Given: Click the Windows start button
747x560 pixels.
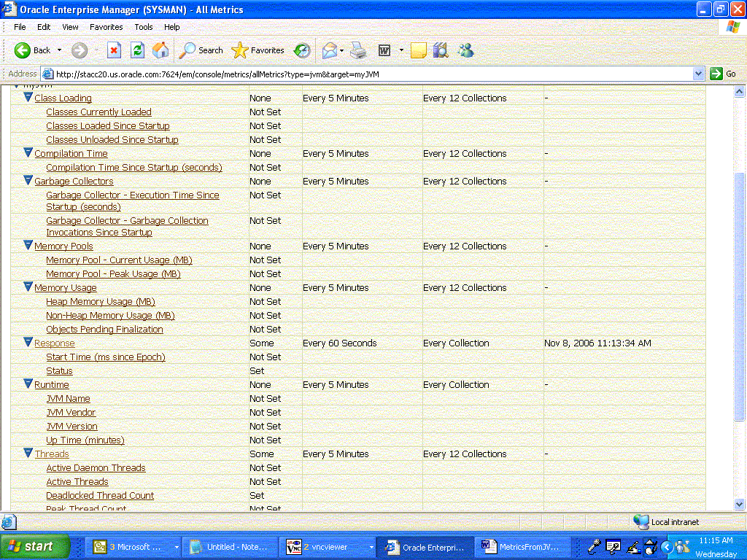Looking at the screenshot, I should (x=35, y=547).
